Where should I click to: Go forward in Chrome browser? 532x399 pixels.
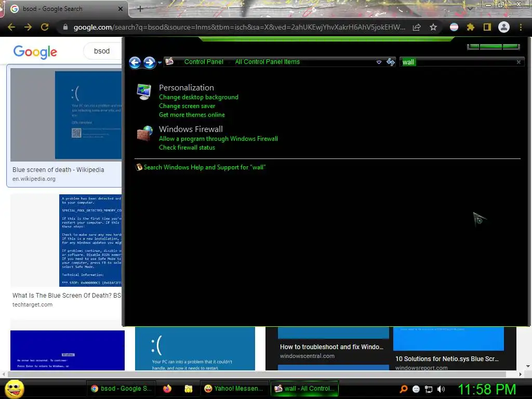pos(28,27)
